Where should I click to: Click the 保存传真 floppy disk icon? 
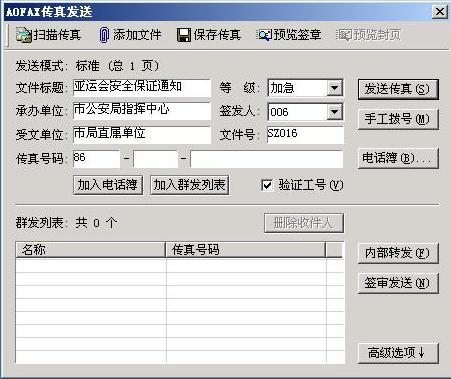coord(184,35)
